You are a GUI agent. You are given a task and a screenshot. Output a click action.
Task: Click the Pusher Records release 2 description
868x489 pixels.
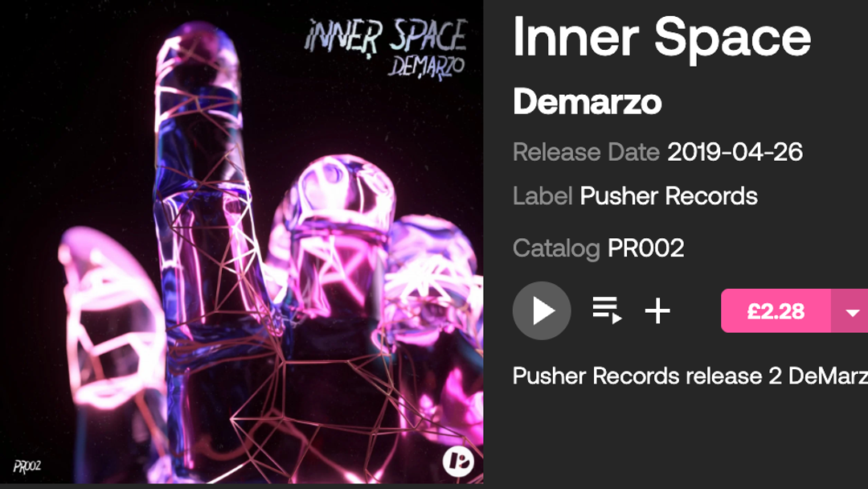pos(690,376)
